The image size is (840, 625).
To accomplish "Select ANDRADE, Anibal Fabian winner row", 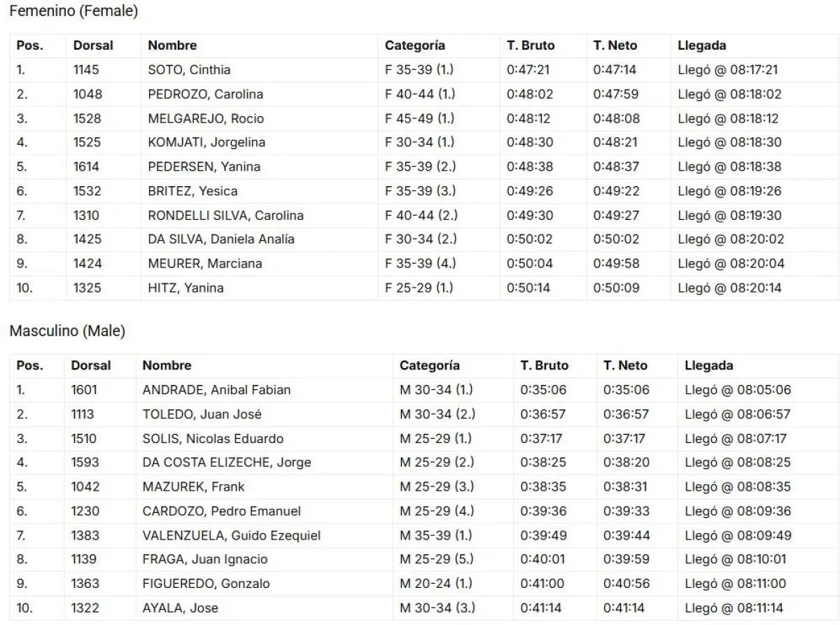I will (424, 390).
